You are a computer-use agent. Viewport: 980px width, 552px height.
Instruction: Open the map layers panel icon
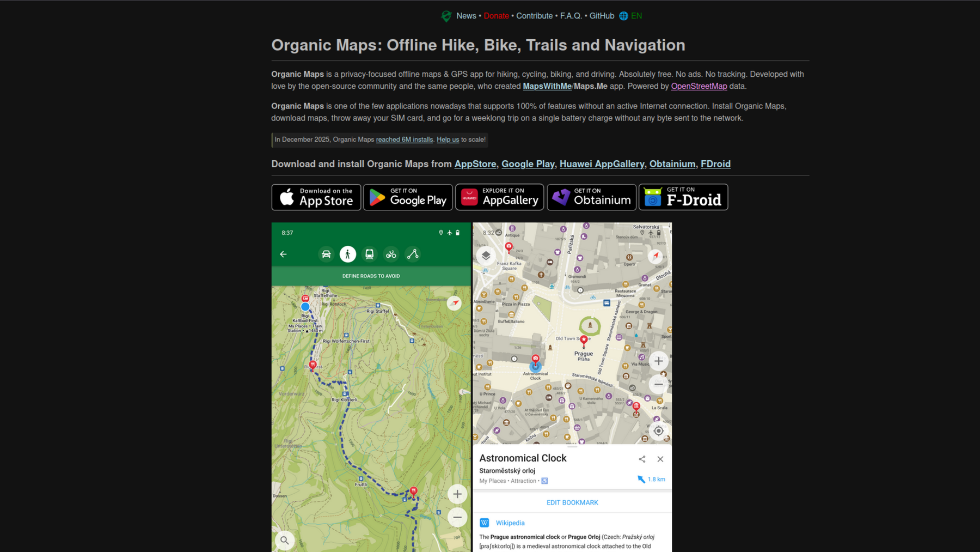click(486, 255)
